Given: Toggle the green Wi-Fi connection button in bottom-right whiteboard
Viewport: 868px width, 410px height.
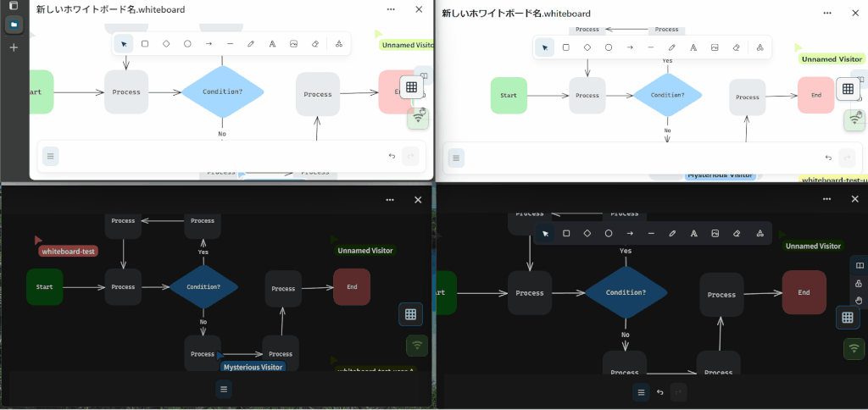Looking at the screenshot, I should tap(854, 348).
